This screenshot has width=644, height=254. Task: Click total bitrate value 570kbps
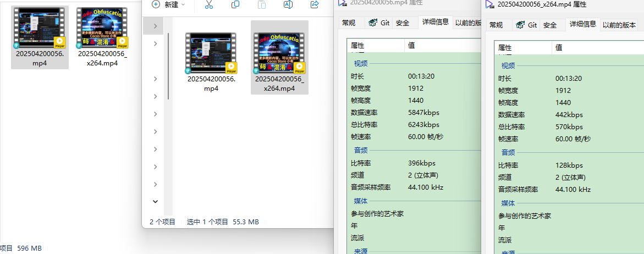click(x=569, y=127)
